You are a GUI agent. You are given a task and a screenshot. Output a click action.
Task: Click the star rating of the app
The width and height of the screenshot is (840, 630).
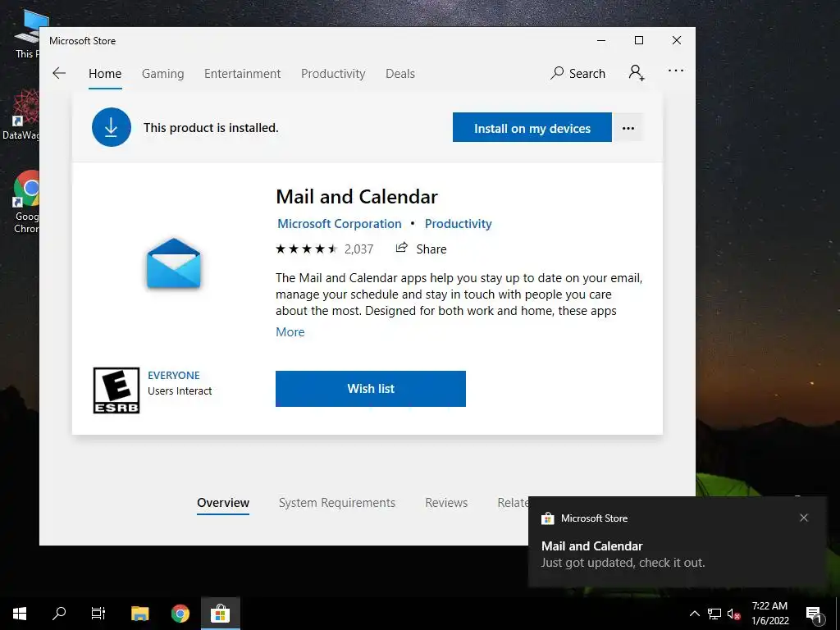point(307,249)
